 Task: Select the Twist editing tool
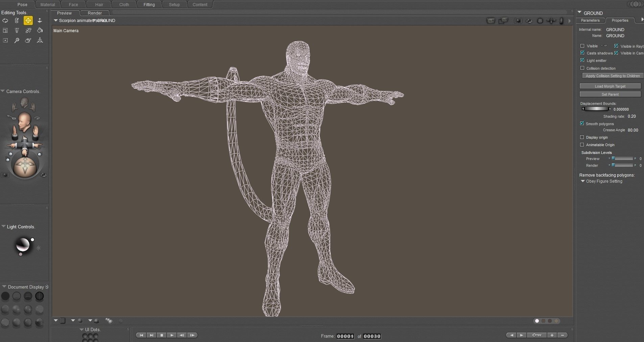[x=17, y=21]
